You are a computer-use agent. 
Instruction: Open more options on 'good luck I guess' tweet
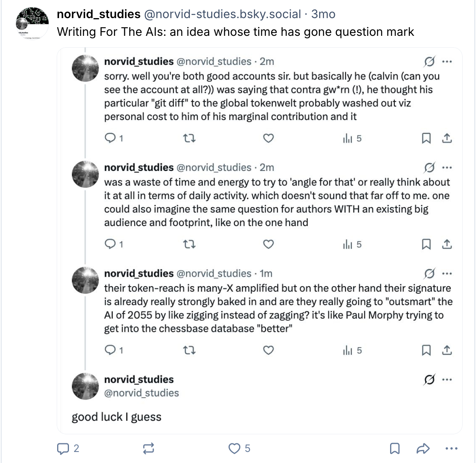(447, 380)
